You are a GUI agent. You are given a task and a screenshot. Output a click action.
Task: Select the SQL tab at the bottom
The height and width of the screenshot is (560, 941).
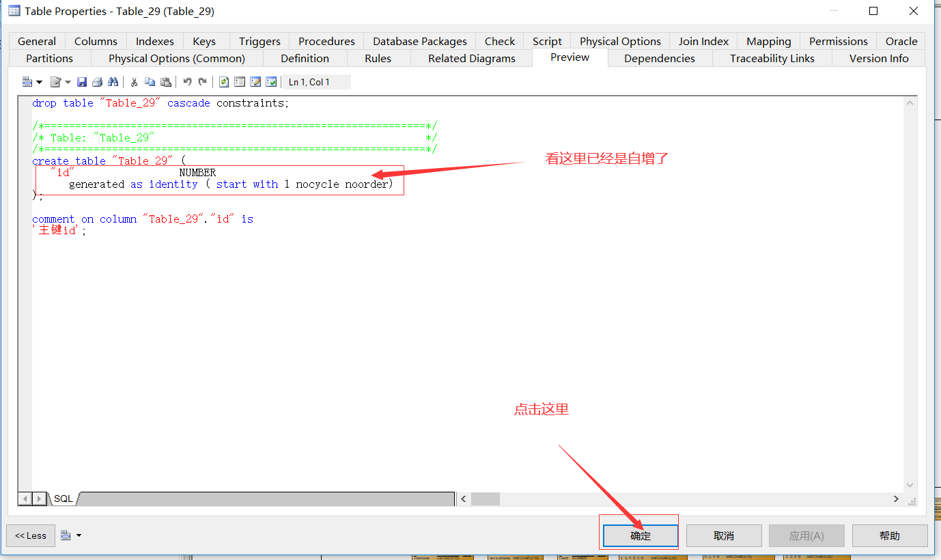point(62,499)
